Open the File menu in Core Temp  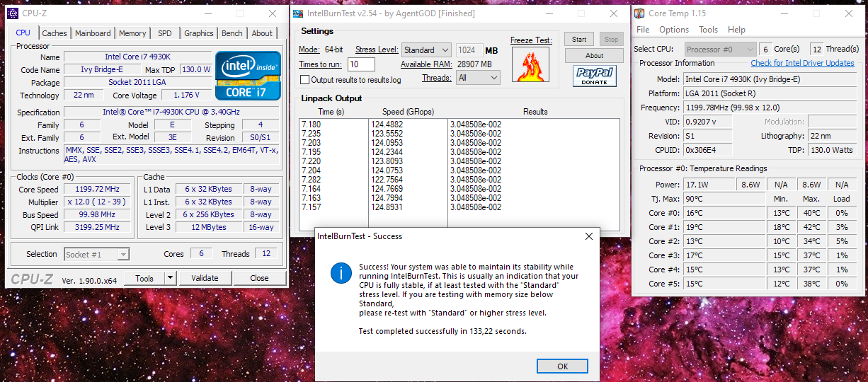point(643,30)
